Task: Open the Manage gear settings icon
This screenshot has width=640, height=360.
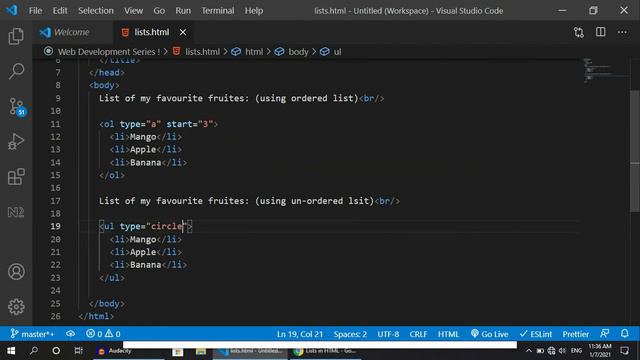Action: pos(16,307)
